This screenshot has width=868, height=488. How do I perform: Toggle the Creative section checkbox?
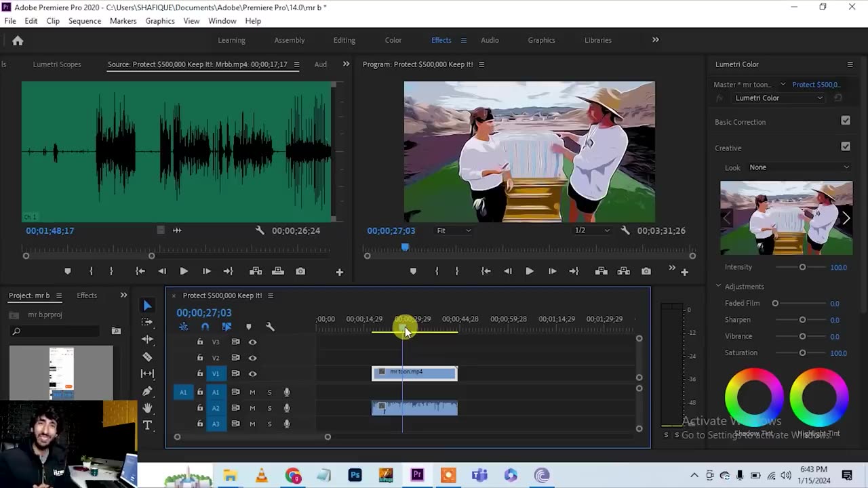pyautogui.click(x=846, y=146)
